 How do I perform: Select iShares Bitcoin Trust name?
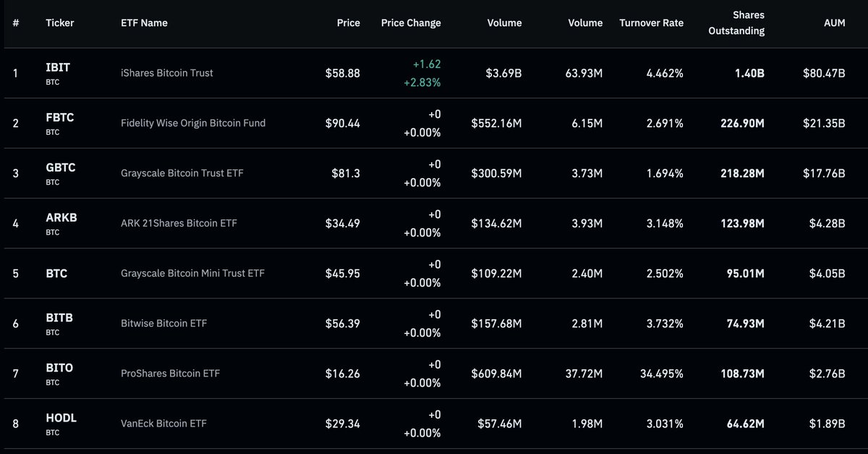[167, 72]
